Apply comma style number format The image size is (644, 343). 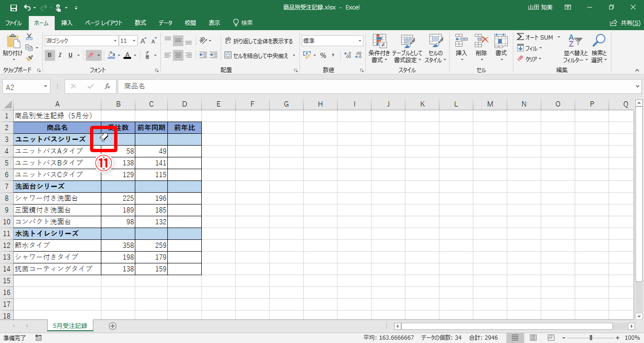(334, 56)
